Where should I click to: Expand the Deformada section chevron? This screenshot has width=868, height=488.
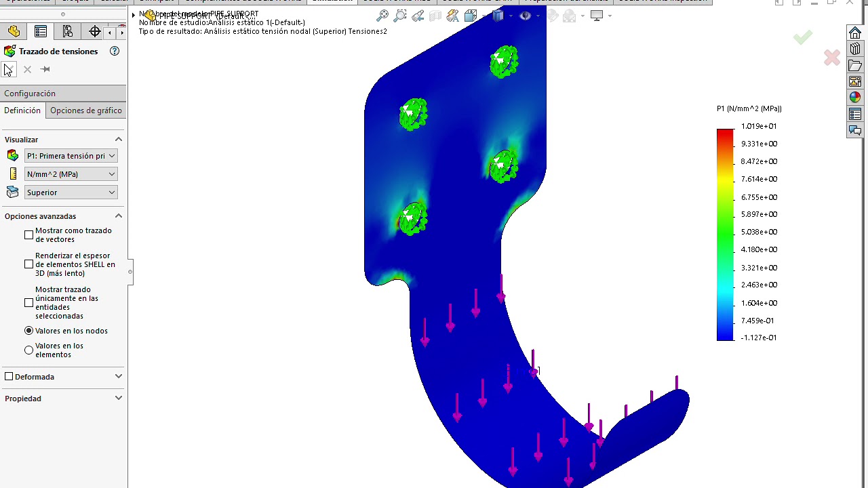pyautogui.click(x=119, y=377)
